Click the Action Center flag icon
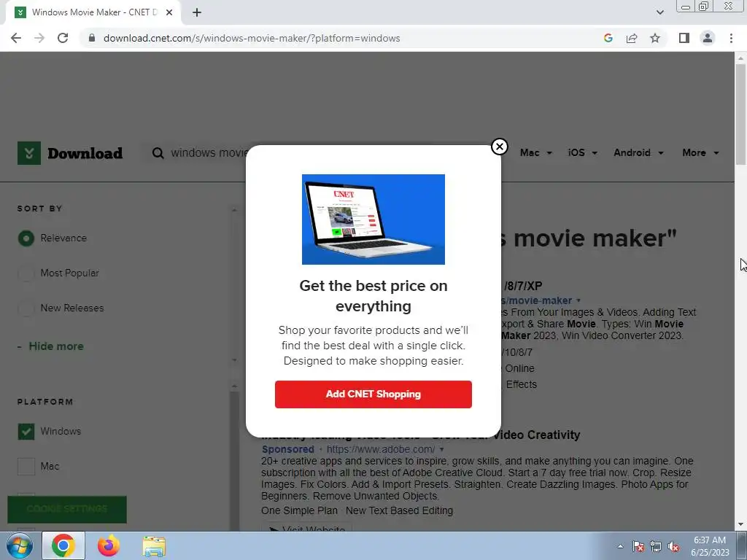747x560 pixels. coord(638,546)
